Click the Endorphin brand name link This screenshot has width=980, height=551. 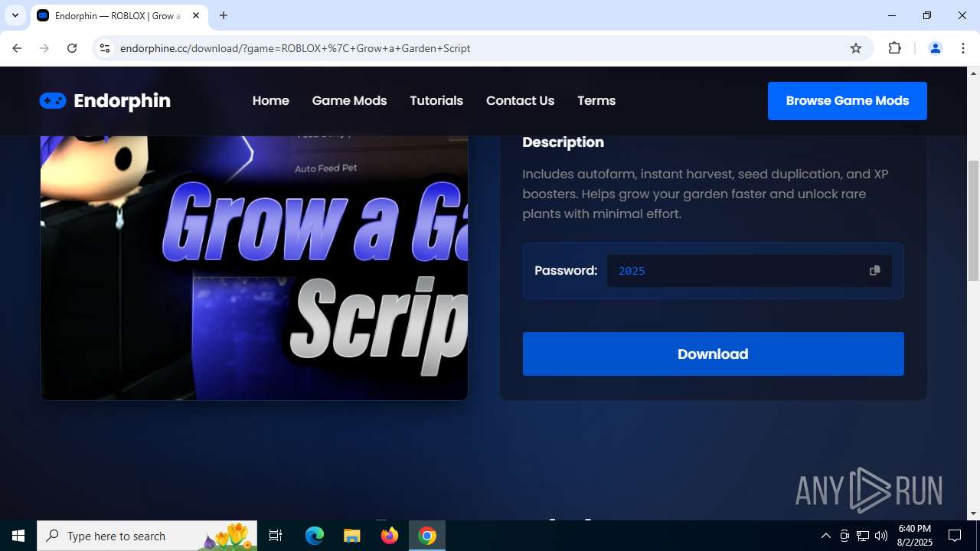(122, 101)
